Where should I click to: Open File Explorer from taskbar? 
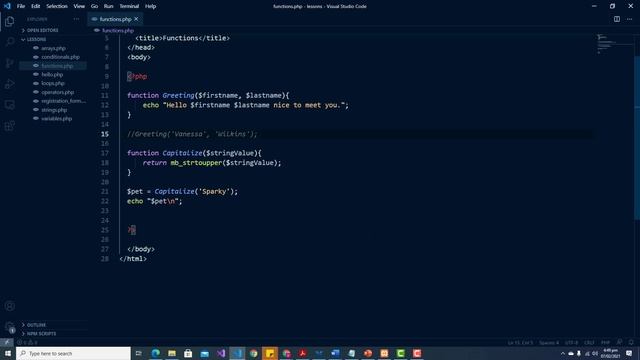pos(172,353)
